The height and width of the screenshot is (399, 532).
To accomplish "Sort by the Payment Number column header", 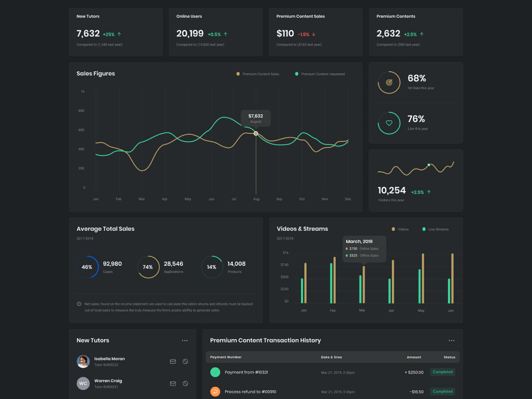I will pos(226,357).
